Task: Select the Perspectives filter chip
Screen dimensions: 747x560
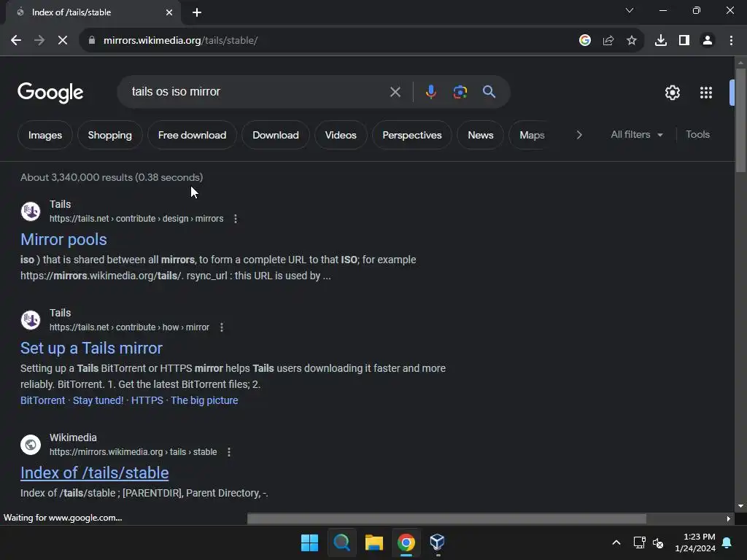Action: tap(412, 135)
